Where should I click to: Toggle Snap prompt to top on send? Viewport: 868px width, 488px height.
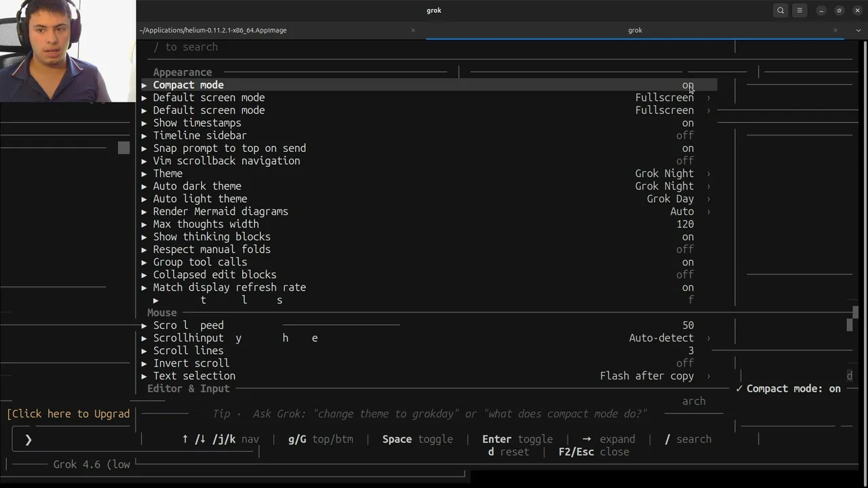click(x=688, y=148)
